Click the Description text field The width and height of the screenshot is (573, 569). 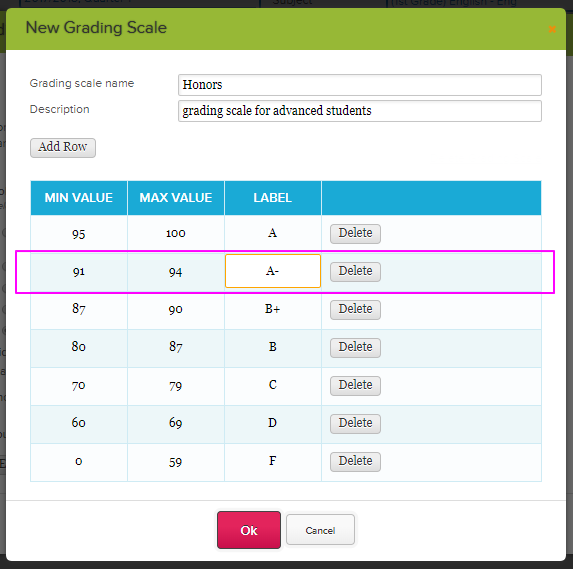(x=360, y=111)
